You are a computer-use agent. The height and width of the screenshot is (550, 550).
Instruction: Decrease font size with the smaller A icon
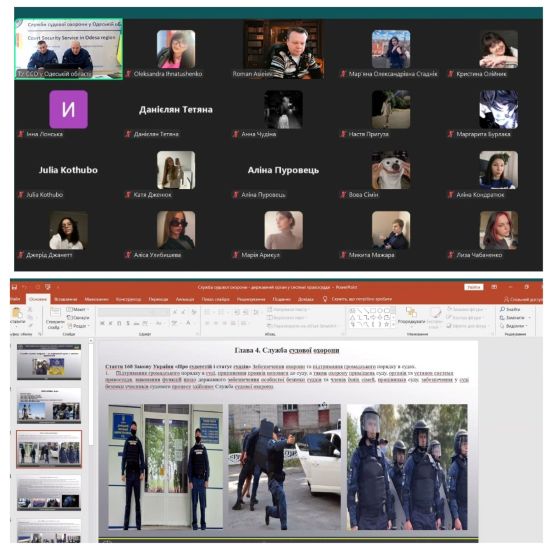183,311
